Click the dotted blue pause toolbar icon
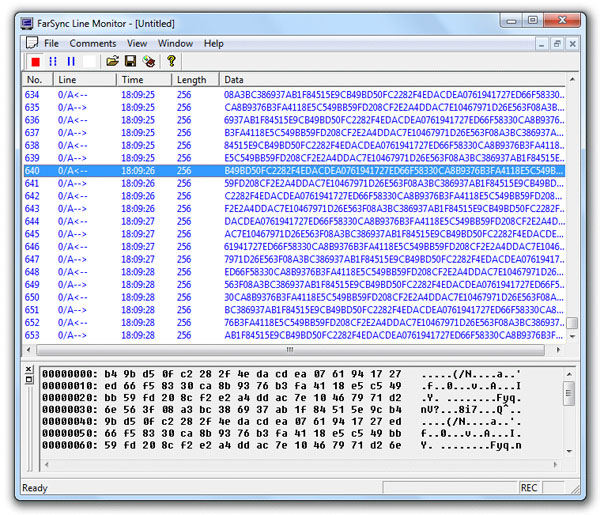 pos(53,62)
